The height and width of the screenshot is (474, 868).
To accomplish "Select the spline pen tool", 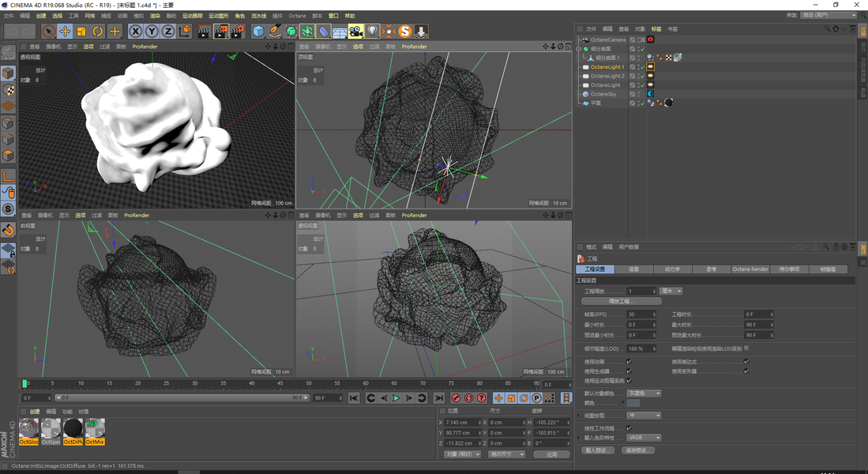I will click(275, 32).
